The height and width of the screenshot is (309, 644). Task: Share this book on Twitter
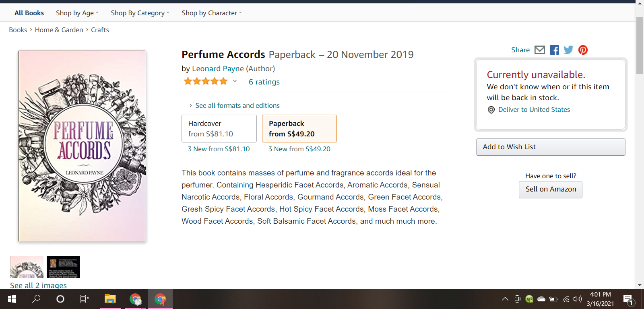coord(568,50)
